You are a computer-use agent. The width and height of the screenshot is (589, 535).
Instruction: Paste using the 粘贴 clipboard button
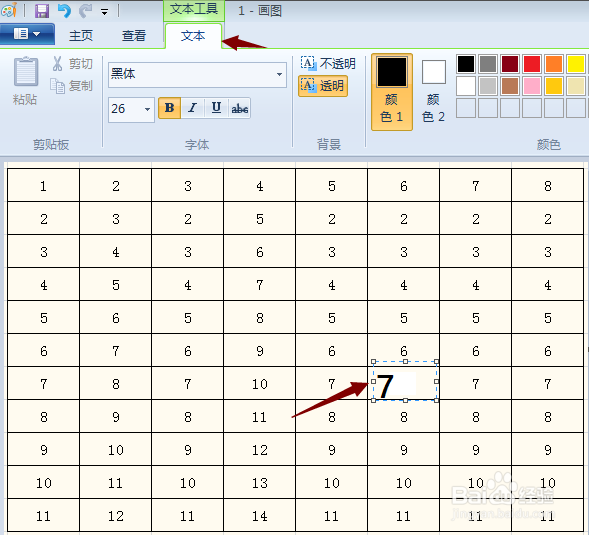click(x=25, y=81)
